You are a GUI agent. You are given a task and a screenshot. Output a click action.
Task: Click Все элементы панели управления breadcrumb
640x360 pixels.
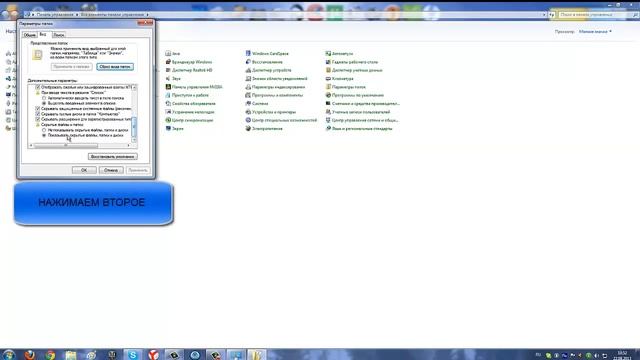click(112, 15)
